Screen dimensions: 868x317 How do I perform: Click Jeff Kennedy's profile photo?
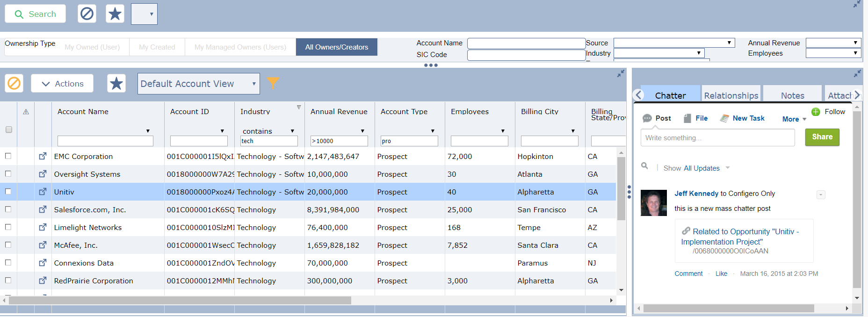coord(653,203)
